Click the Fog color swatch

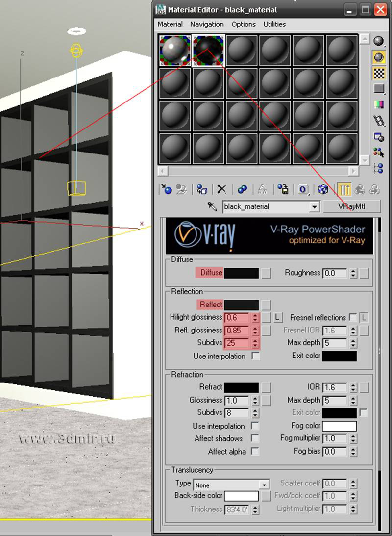(340, 426)
